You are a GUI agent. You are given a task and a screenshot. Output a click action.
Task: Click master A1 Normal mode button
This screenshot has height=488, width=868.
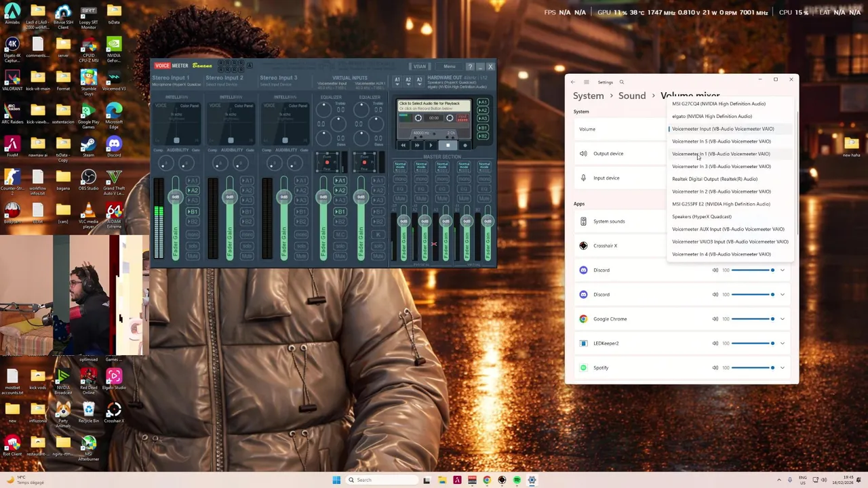(x=400, y=165)
